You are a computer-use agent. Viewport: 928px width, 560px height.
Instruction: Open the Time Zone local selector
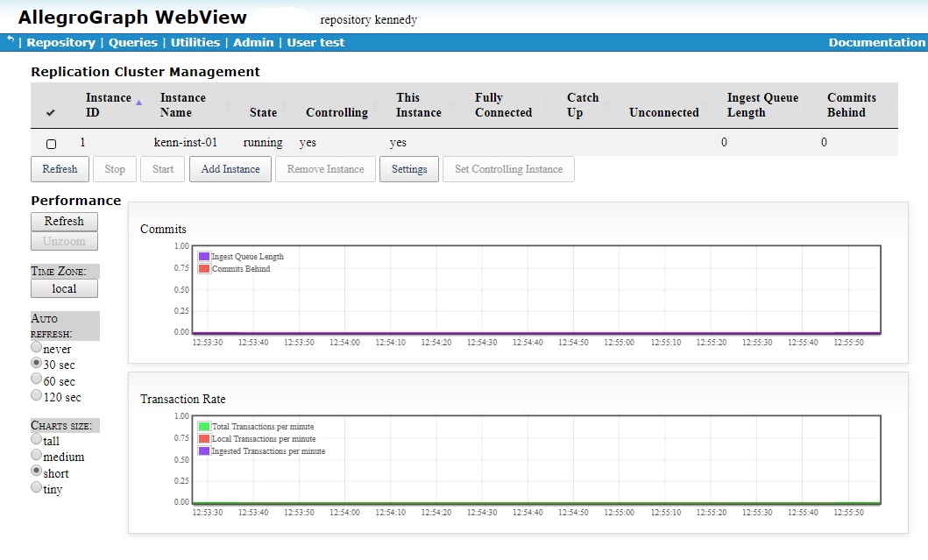(x=64, y=287)
